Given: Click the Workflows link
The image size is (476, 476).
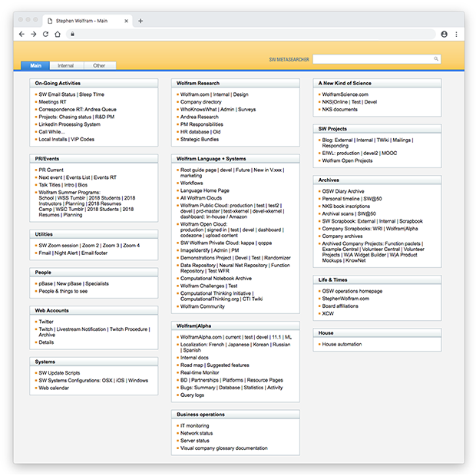Looking at the screenshot, I should click(x=192, y=183).
